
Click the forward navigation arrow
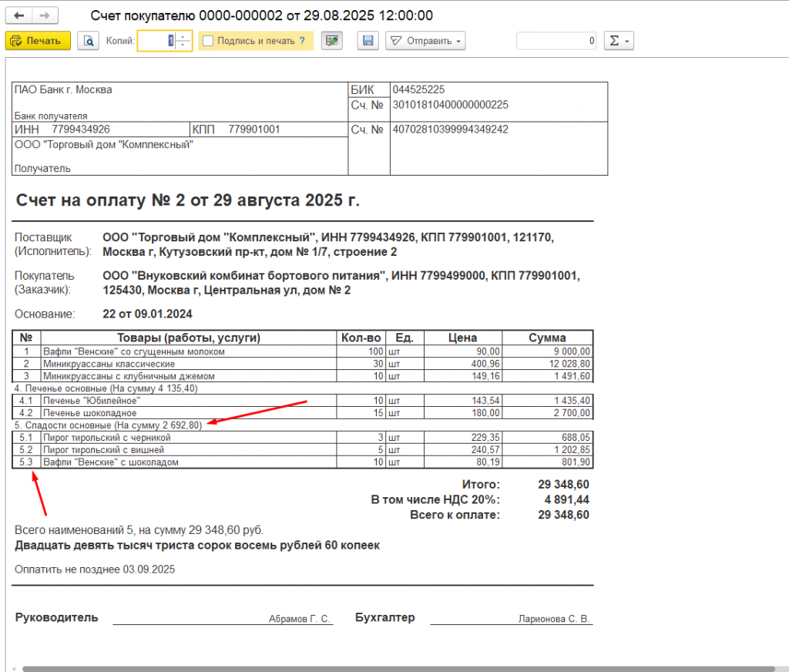45,15
